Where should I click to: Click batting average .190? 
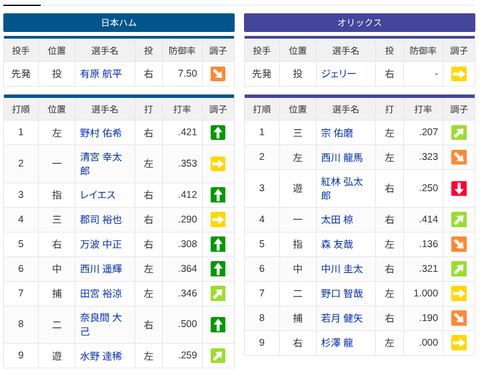(428, 318)
